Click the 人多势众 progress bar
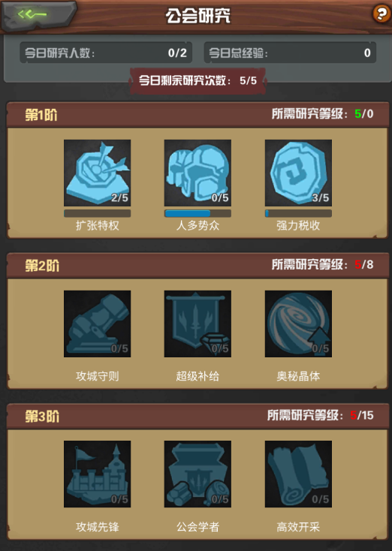Image resolution: width=392 pixels, height=551 pixels. point(198,213)
